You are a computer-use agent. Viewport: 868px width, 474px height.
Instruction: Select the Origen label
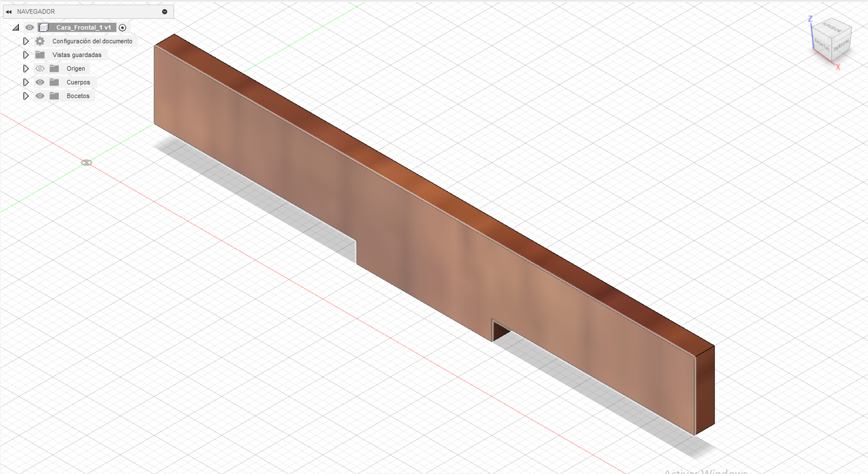[76, 68]
